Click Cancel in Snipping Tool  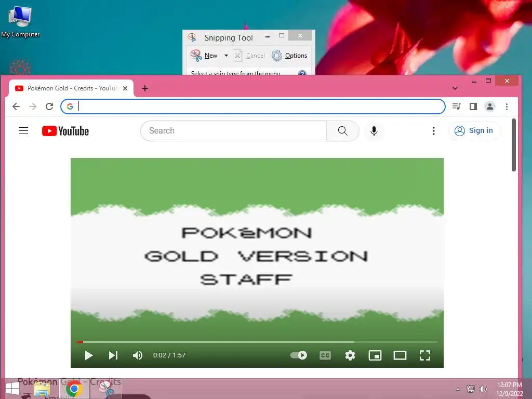[x=249, y=55]
